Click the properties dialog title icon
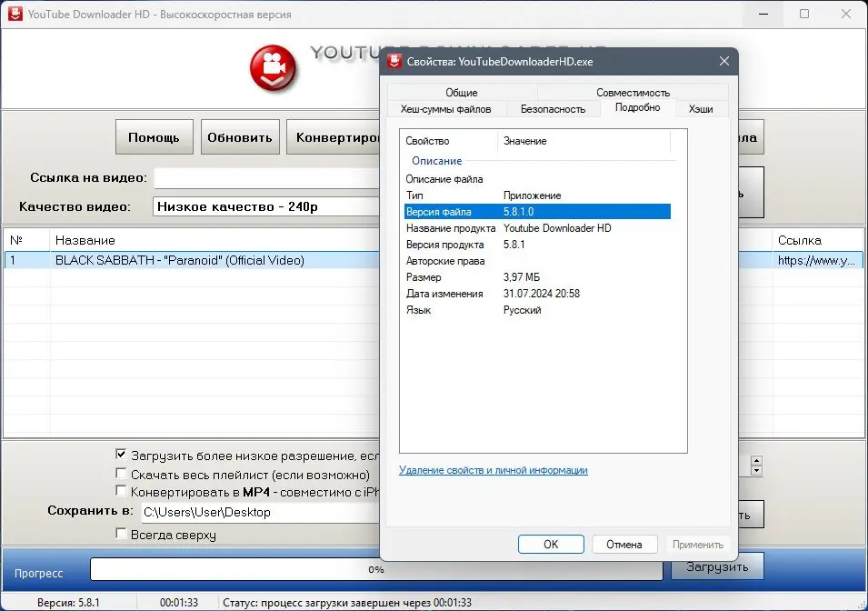Image resolution: width=868 pixels, height=611 pixels. click(394, 62)
